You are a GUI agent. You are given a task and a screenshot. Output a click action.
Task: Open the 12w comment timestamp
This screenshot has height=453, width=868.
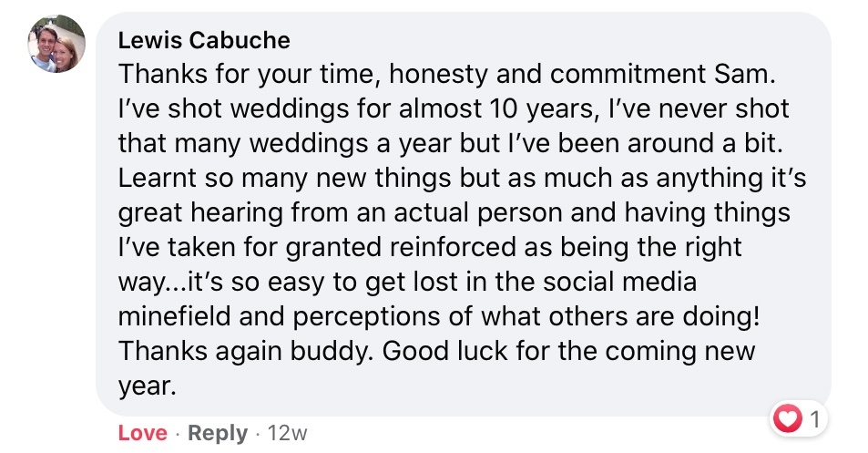coord(287,433)
